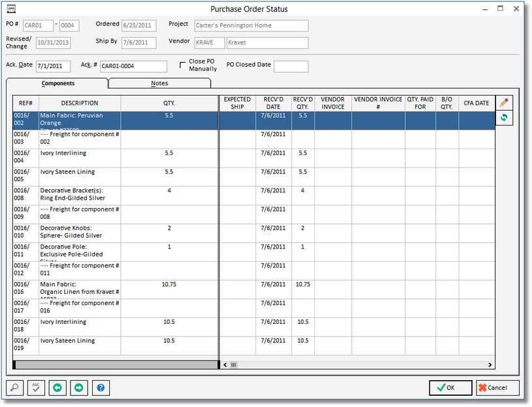The image size is (532, 407).
Task: Click the Ordered date field
Action: point(139,26)
